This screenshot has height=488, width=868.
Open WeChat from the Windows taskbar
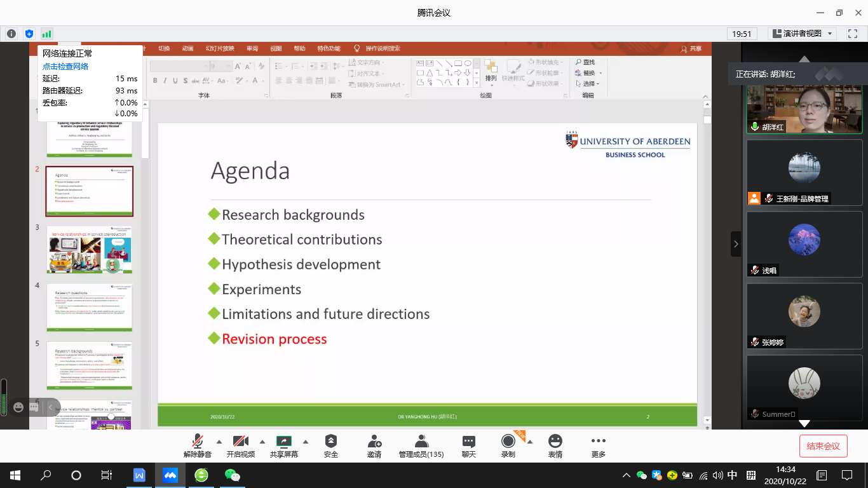pos(233,475)
